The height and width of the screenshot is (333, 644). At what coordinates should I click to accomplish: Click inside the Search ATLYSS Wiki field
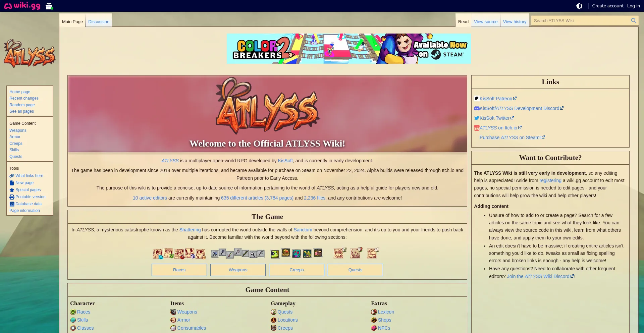580,21
